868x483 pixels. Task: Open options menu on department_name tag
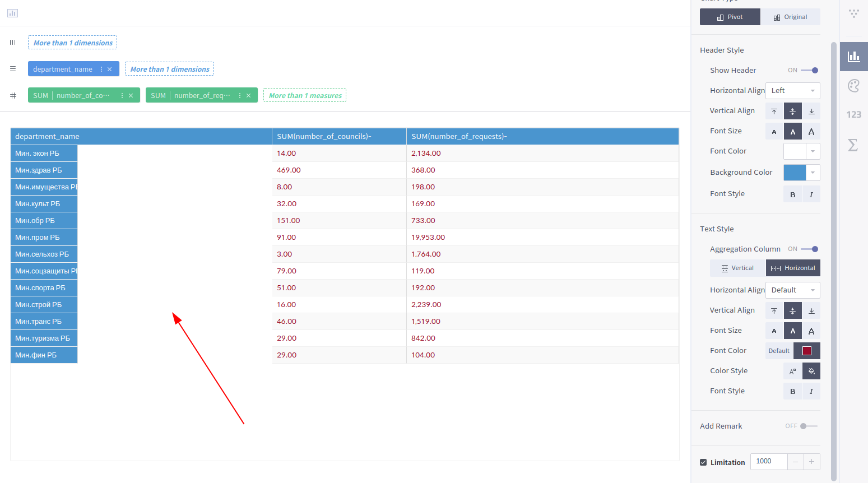101,69
